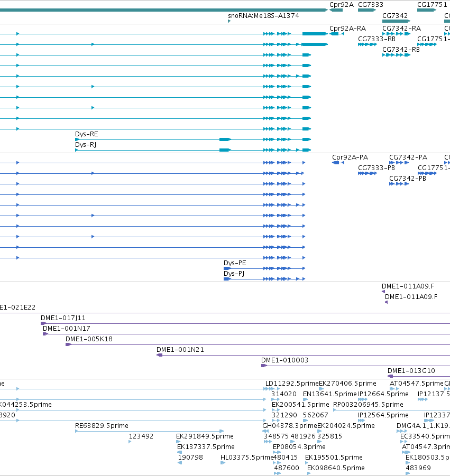Select feature 483969

click(x=418, y=468)
